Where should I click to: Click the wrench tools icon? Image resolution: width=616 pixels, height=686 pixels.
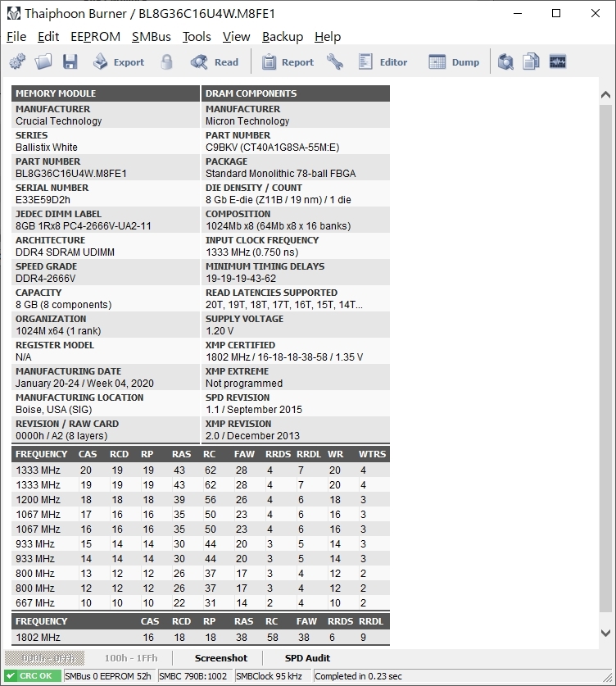click(335, 61)
